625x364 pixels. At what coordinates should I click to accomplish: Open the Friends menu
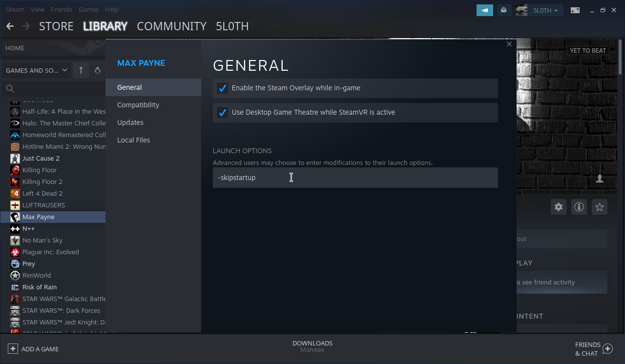(62, 9)
